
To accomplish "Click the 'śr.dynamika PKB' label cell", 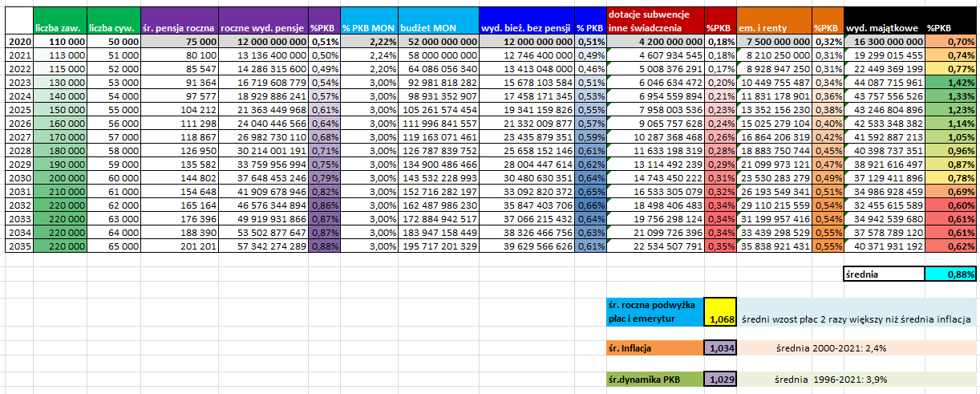I will (655, 379).
